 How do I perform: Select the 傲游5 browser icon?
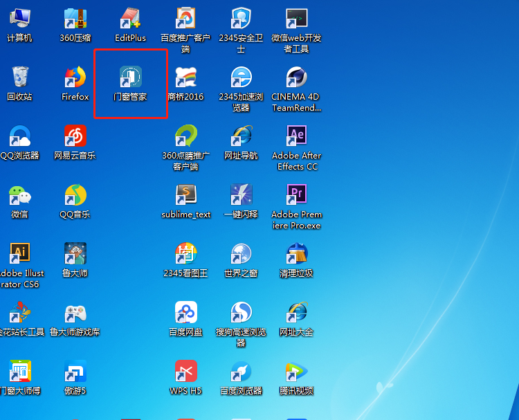(75, 371)
